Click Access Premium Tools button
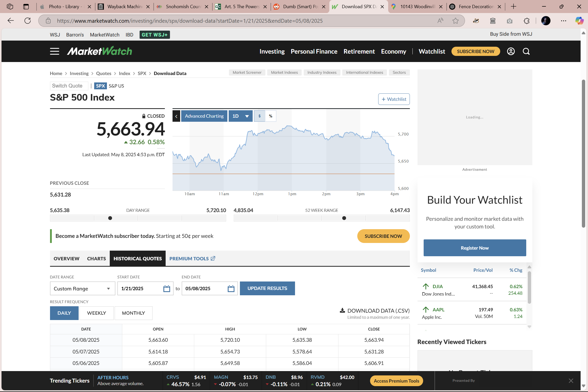Viewport: 588px width, 392px height. pyautogui.click(x=396, y=381)
